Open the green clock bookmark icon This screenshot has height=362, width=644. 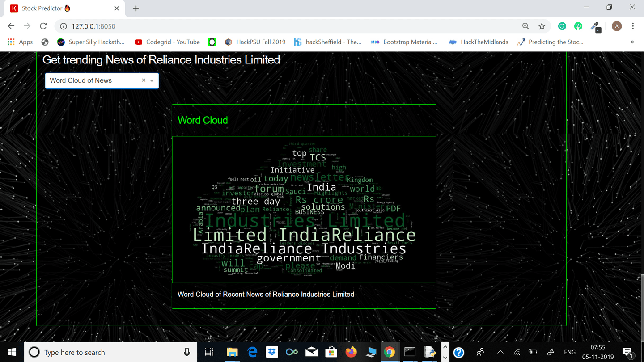click(212, 42)
